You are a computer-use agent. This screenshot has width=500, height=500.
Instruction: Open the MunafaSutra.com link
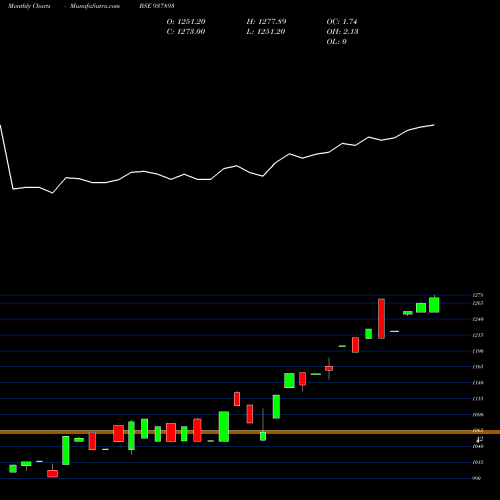[95, 6]
